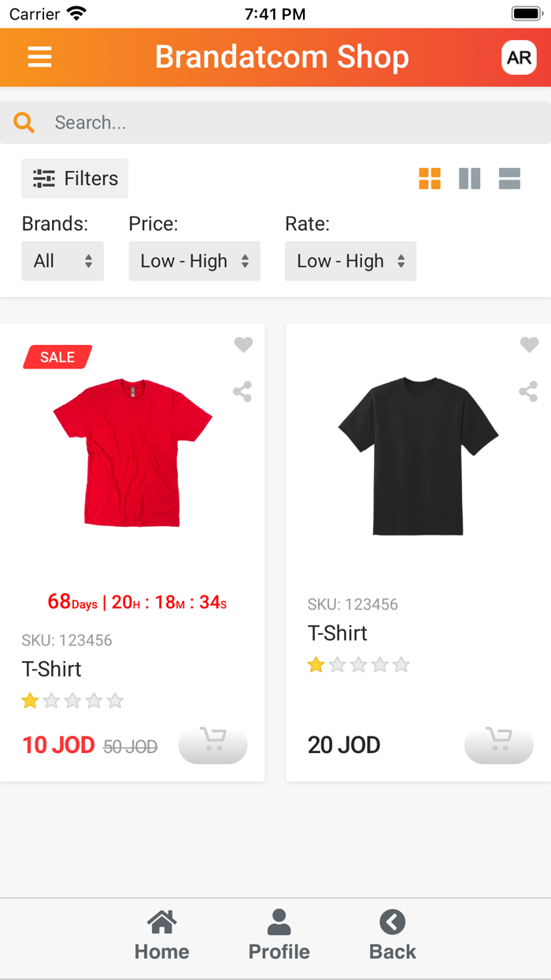
Task: Open the AR account avatar
Action: click(x=519, y=57)
